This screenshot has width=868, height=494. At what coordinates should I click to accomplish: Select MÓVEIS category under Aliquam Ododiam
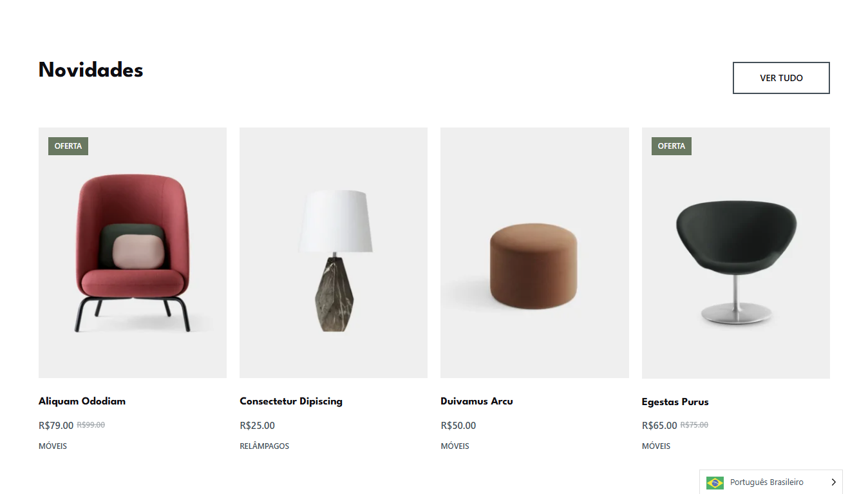pyautogui.click(x=53, y=446)
